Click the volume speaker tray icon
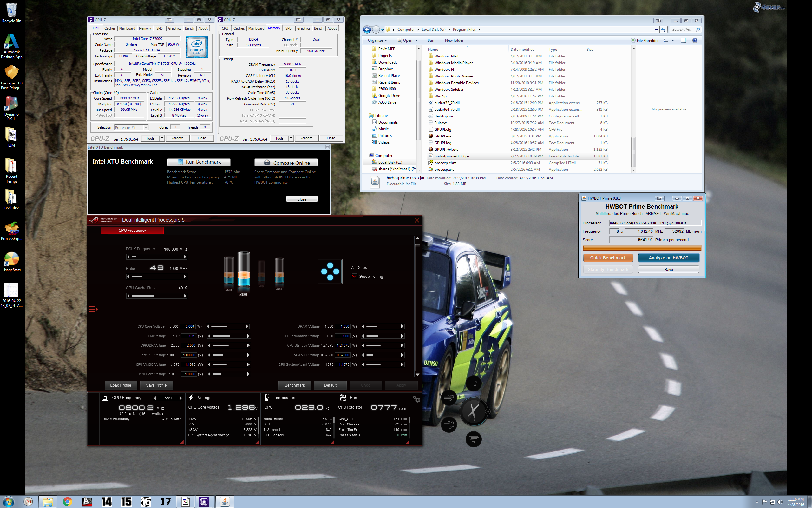 point(779,502)
